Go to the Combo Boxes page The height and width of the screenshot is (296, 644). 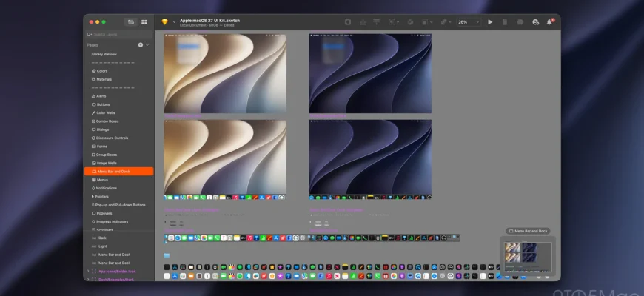click(118, 121)
